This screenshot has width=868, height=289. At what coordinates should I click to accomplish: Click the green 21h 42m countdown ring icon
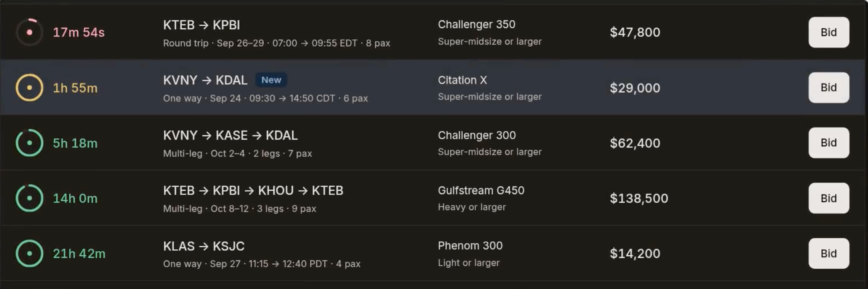(x=30, y=253)
